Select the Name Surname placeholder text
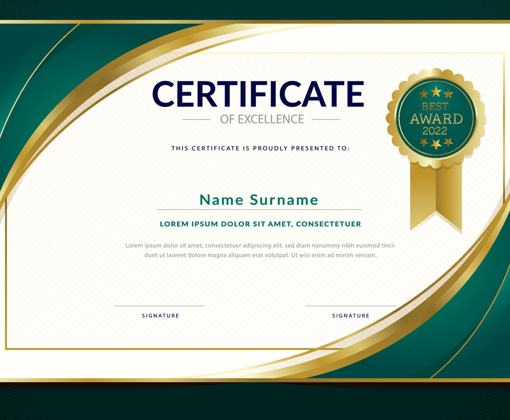The width and height of the screenshot is (510, 420). tap(259, 200)
